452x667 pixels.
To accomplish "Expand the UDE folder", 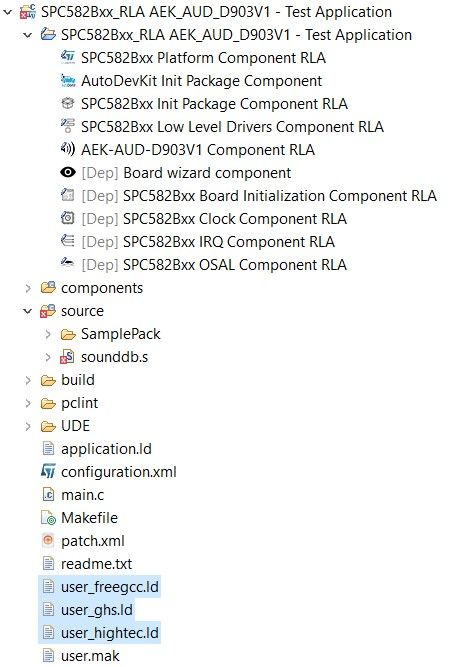I will (28, 426).
